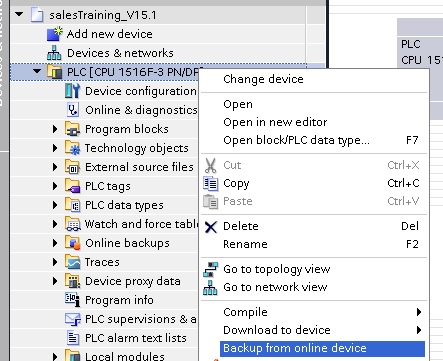Viewport: 443px width, 361px height.
Task: Click the salesTraining_V15.1 project document icon
Action: [x=37, y=15]
